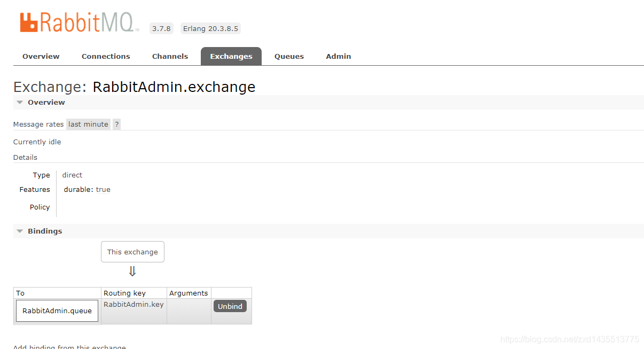Click the 'Currently idle' status text

37,142
